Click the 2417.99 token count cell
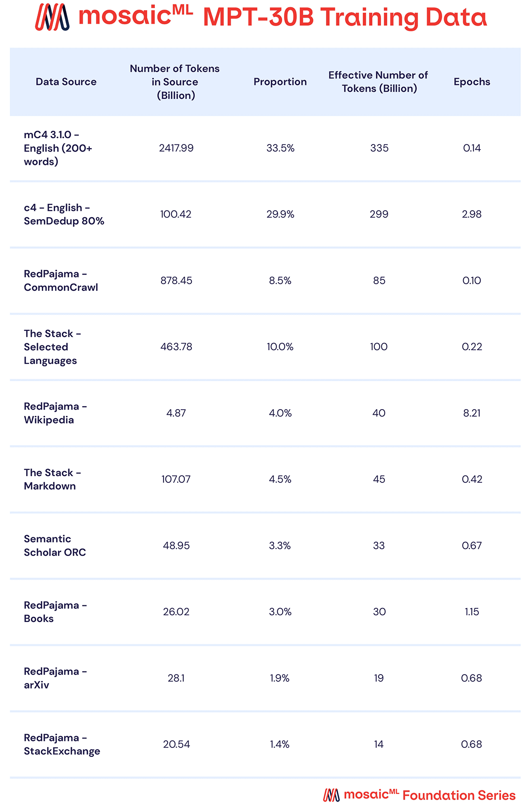Image resolution: width=532 pixels, height=804 pixels. (x=176, y=148)
